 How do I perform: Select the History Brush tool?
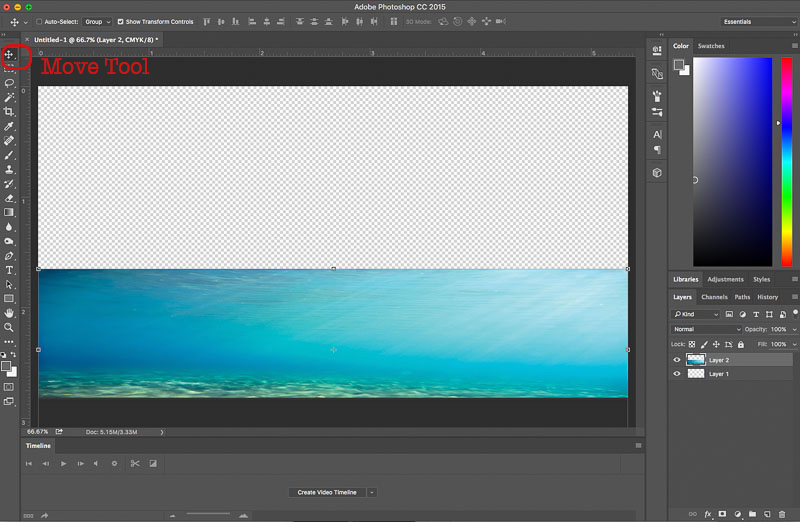coord(9,184)
